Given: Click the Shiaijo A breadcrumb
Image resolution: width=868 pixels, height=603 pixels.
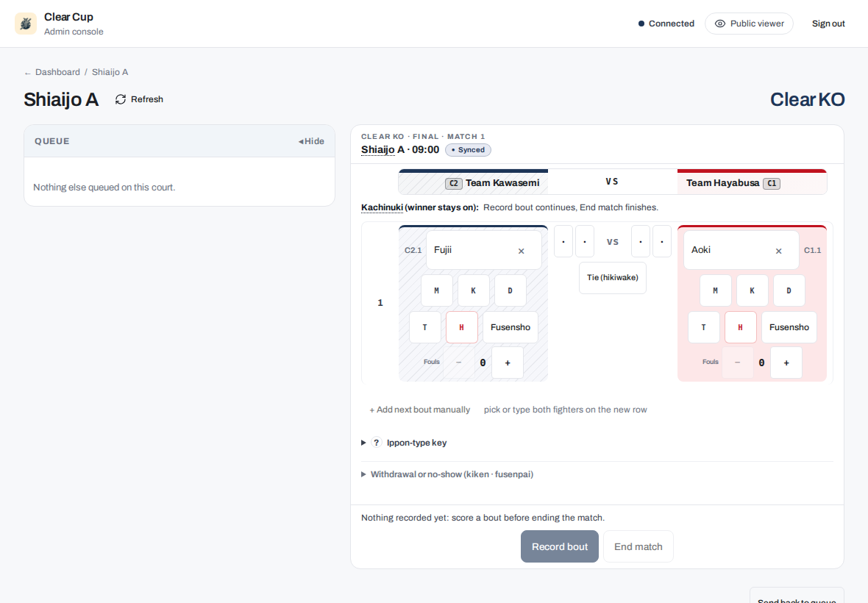Looking at the screenshot, I should [110, 73].
